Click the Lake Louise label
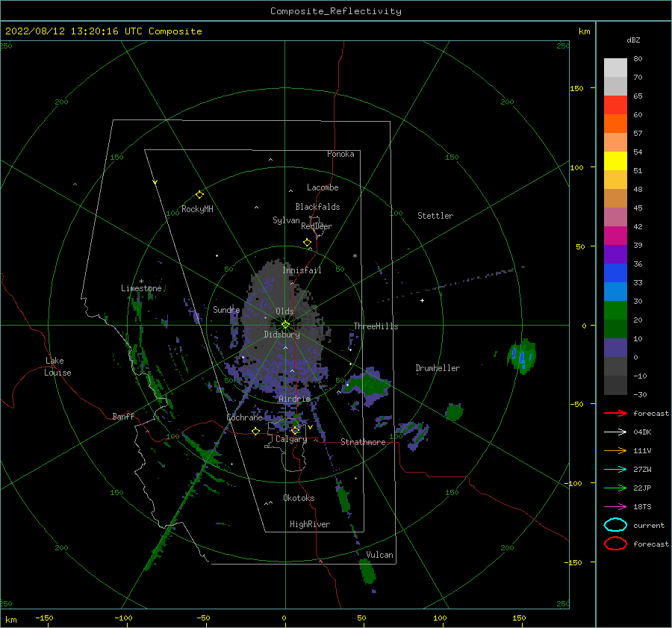The image size is (672, 628). tap(57, 367)
